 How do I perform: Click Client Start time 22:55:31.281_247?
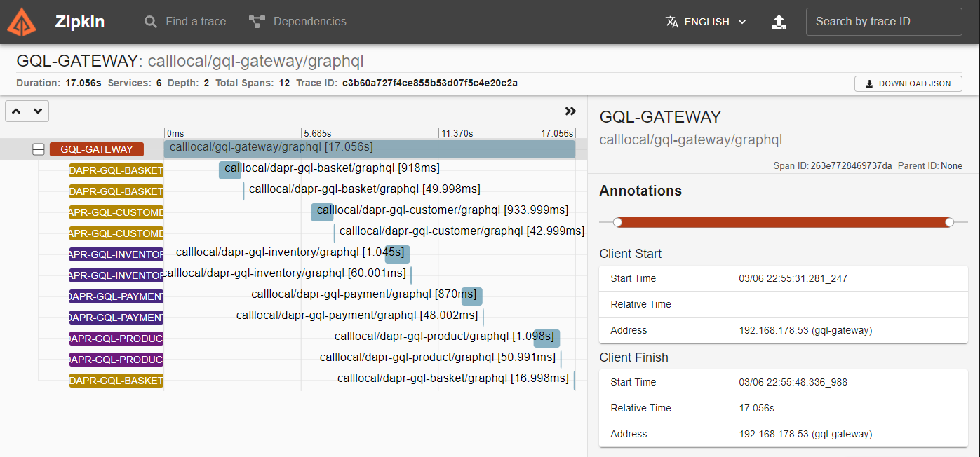pyautogui.click(x=793, y=278)
